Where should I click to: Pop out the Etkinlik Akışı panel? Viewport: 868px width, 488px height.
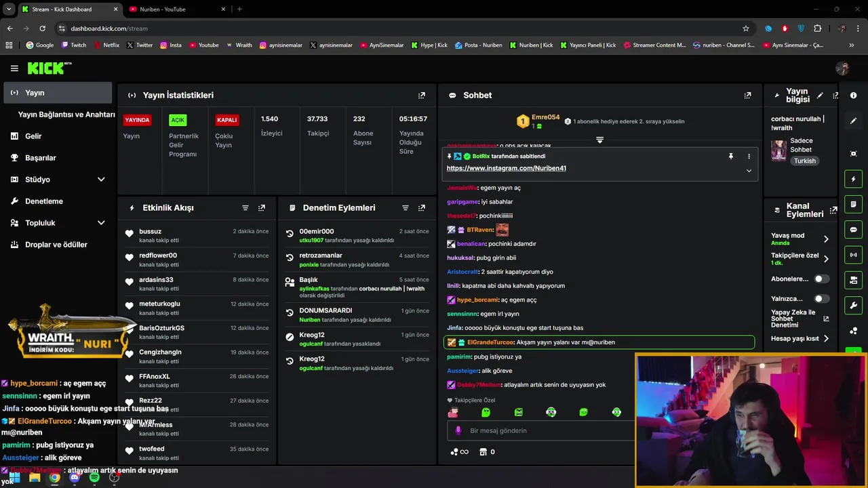(x=262, y=208)
